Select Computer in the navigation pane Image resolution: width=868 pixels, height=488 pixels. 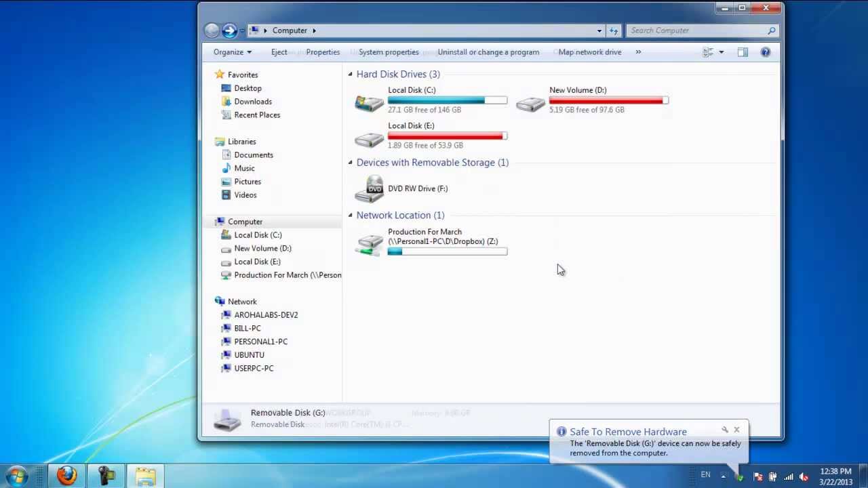pos(245,222)
